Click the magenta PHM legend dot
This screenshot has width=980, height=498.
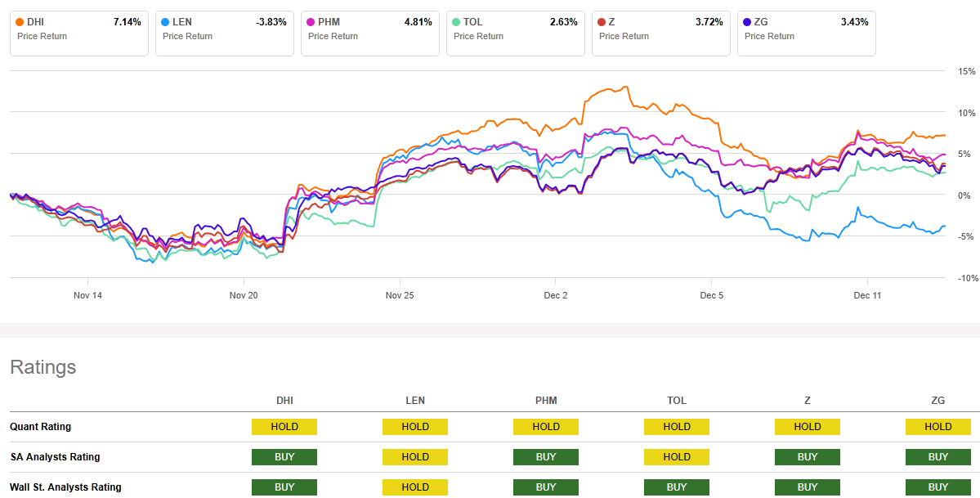pyautogui.click(x=311, y=22)
